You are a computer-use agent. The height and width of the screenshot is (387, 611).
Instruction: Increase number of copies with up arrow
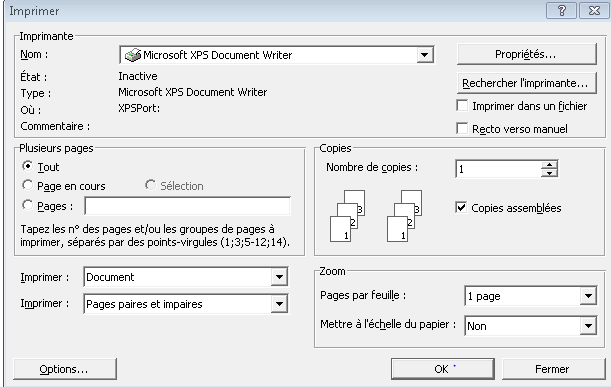tap(549, 164)
